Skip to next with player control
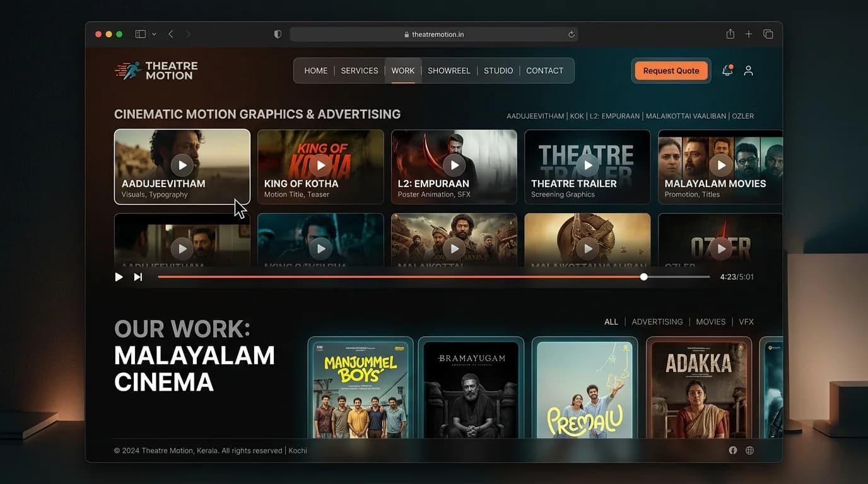Viewport: 868px width, 484px height. pos(138,277)
